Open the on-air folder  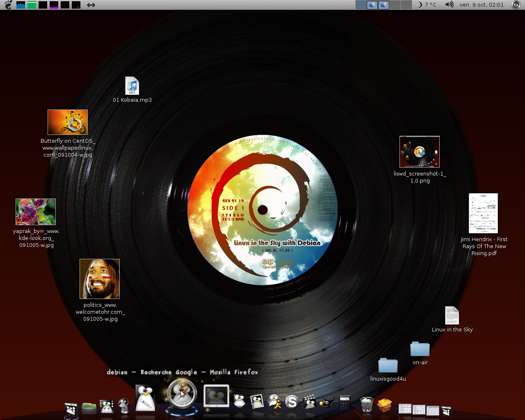420,349
